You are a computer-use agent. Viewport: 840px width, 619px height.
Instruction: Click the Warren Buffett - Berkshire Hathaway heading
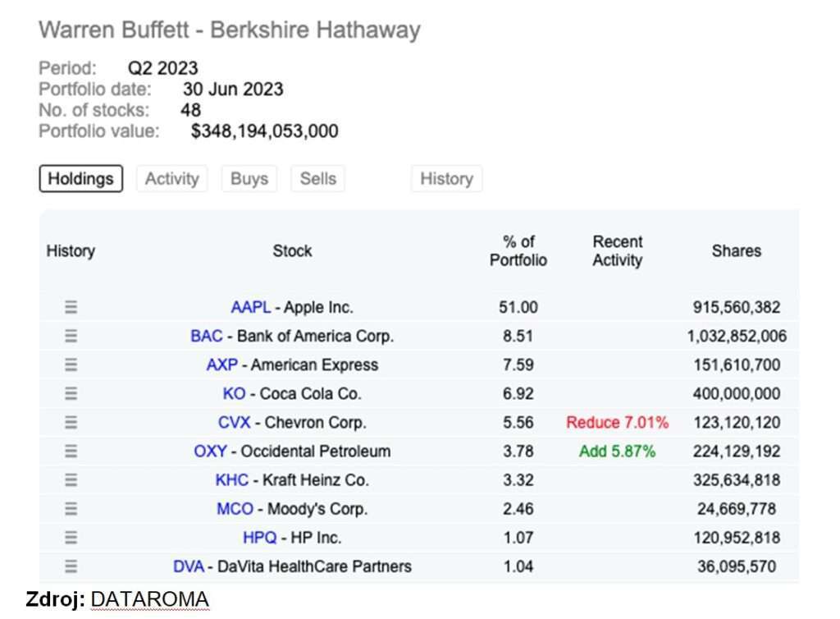[x=230, y=30]
